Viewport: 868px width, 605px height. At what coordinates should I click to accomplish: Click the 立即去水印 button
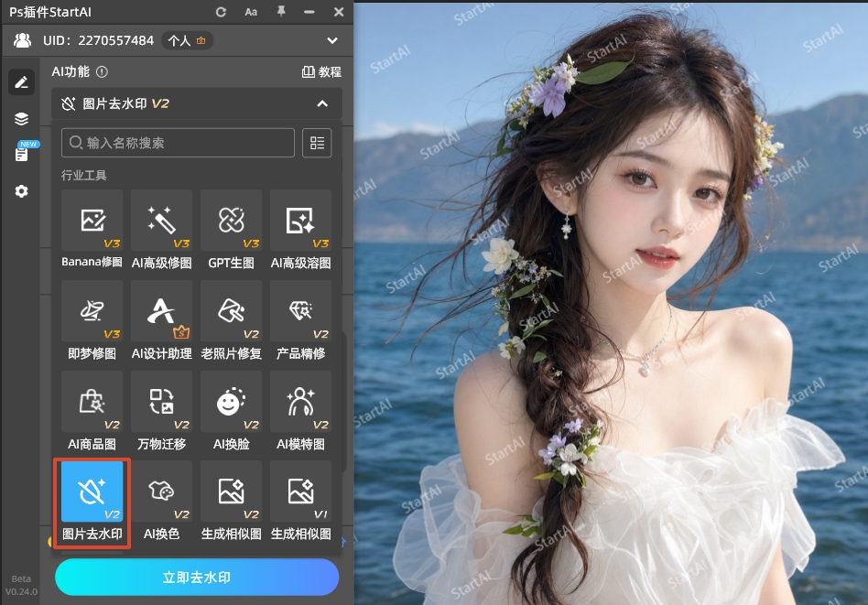point(197,578)
